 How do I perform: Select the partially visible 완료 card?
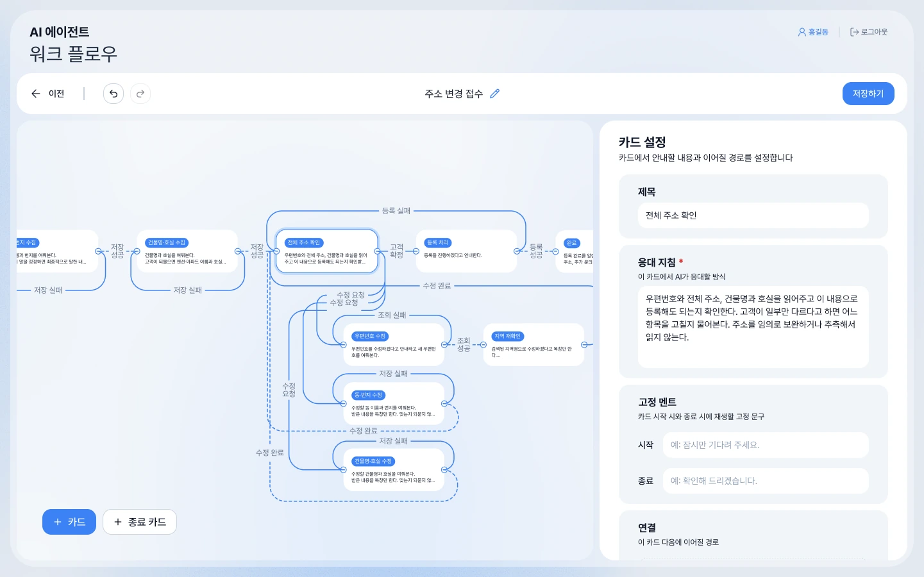pyautogui.click(x=575, y=251)
